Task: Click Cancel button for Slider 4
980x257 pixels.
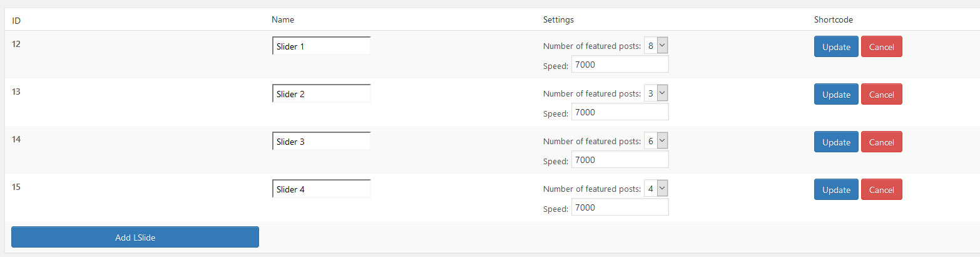Action: coord(881,189)
